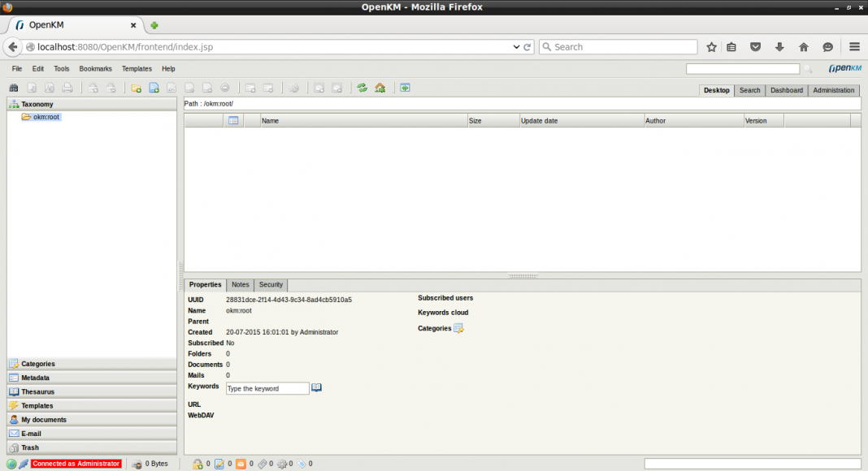Sort by the Size column header
This screenshot has width=868, height=471.
[493, 120]
